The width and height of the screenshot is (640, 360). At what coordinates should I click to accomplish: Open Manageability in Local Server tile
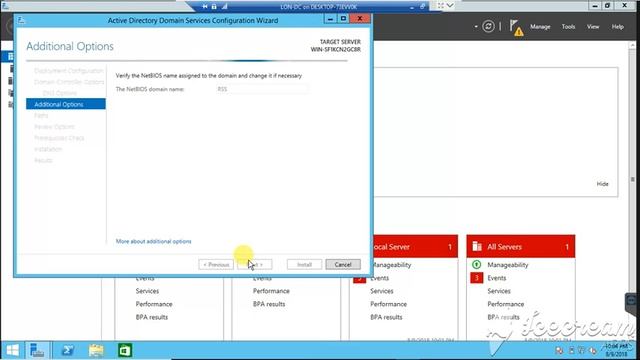coord(392,265)
